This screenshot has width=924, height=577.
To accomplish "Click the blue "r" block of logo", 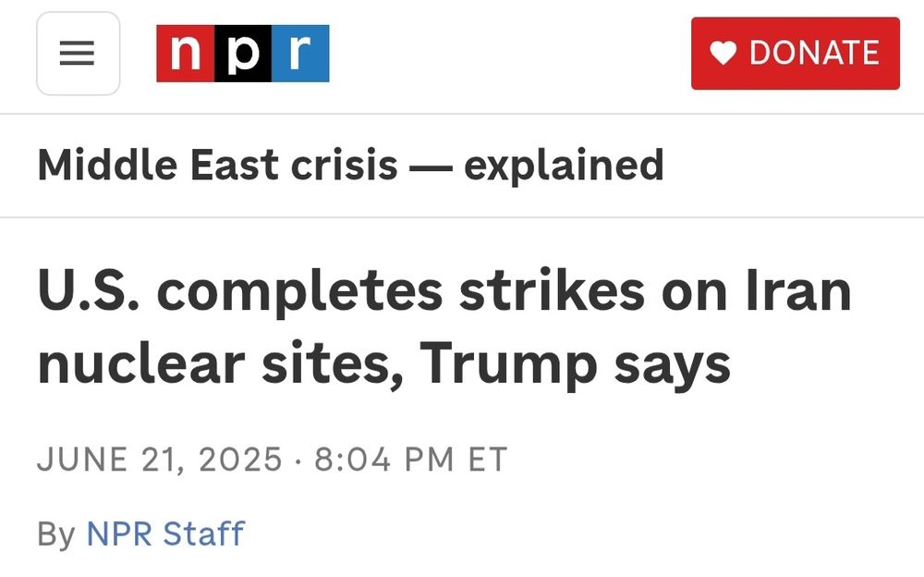I will pos(300,53).
